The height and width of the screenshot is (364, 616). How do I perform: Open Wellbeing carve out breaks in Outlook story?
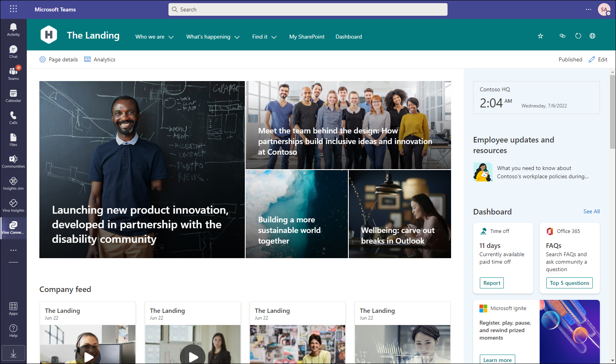400,214
